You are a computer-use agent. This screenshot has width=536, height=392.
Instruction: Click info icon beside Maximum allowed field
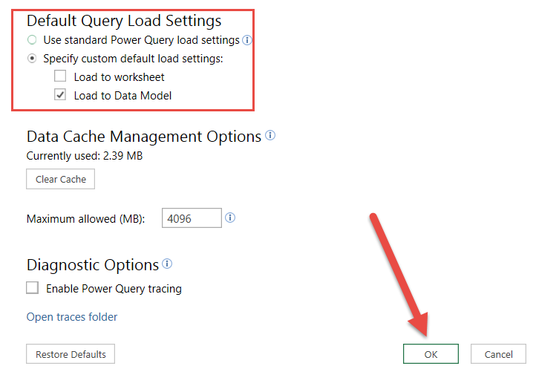[x=230, y=218]
